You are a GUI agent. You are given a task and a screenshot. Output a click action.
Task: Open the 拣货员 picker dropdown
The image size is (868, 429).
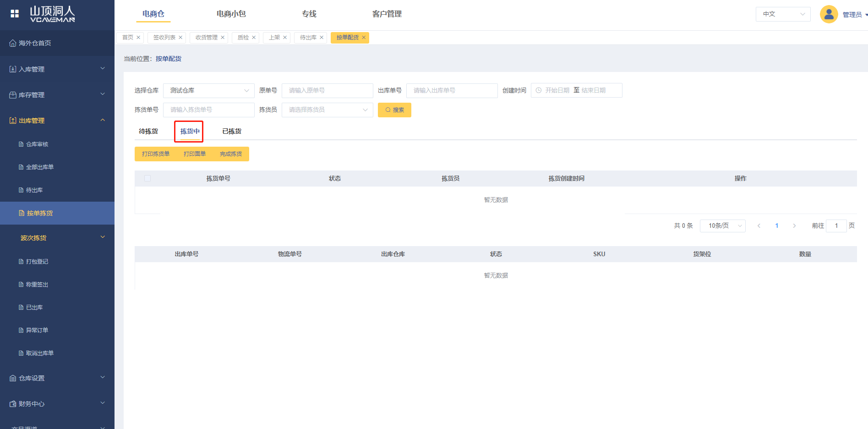point(327,110)
